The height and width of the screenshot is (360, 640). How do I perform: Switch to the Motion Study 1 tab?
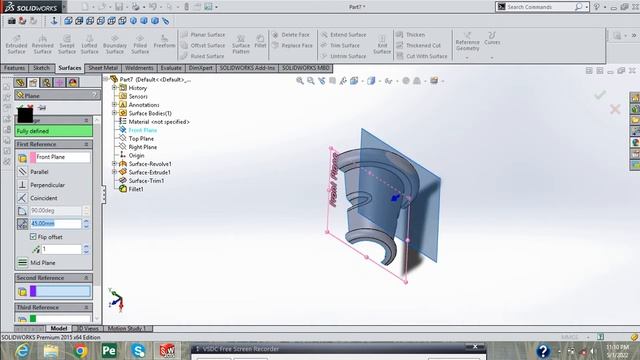tap(128, 329)
